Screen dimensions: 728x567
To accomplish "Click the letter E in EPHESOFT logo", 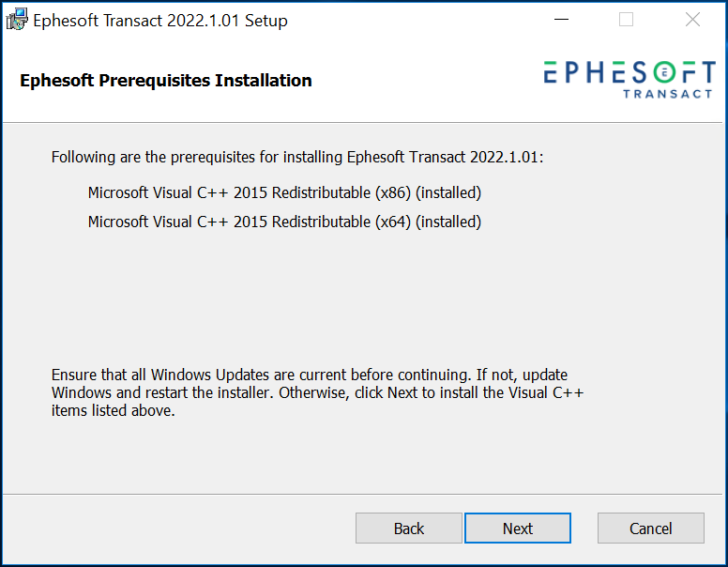I will tap(551, 72).
